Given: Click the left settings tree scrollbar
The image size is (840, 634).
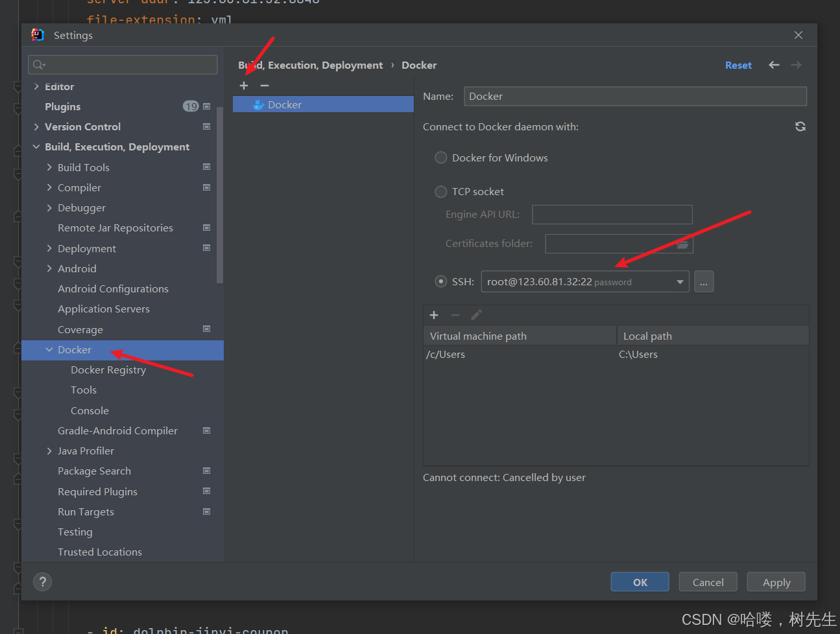Looking at the screenshot, I should click(x=220, y=194).
